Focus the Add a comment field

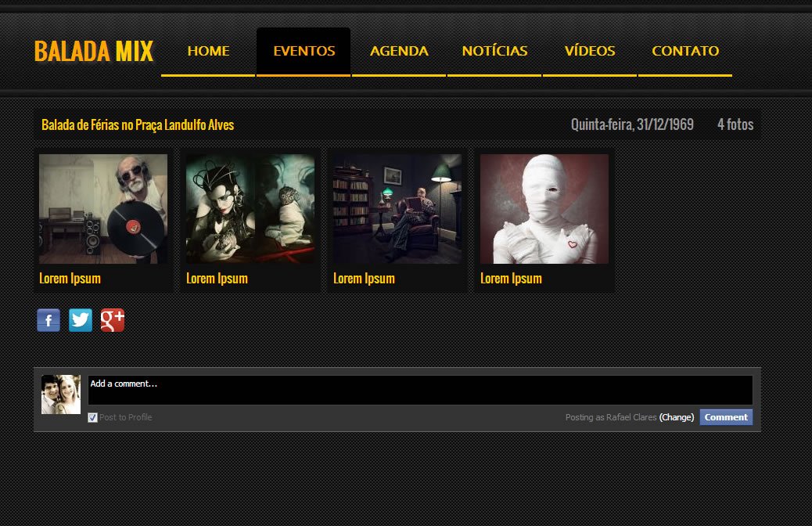tap(420, 391)
